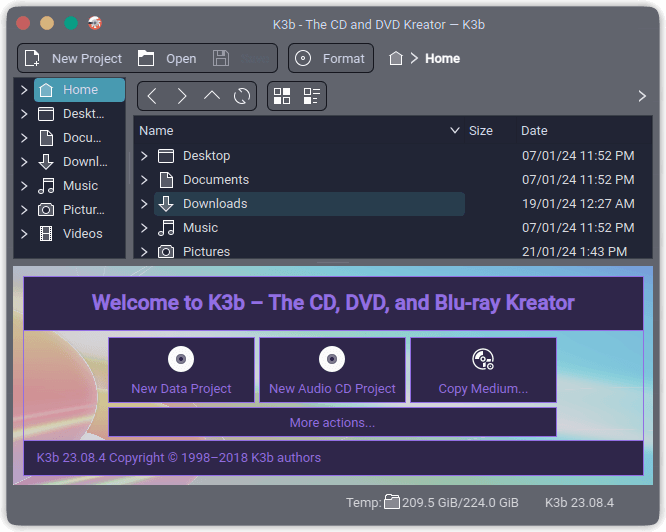Go back in file browser
Viewport: 666px width, 532px height.
click(x=152, y=96)
